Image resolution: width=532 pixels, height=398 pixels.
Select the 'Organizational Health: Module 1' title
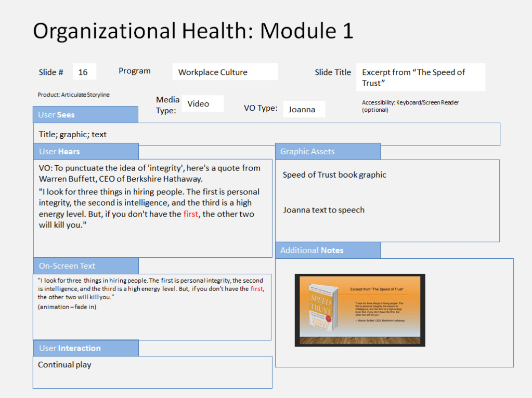point(193,31)
